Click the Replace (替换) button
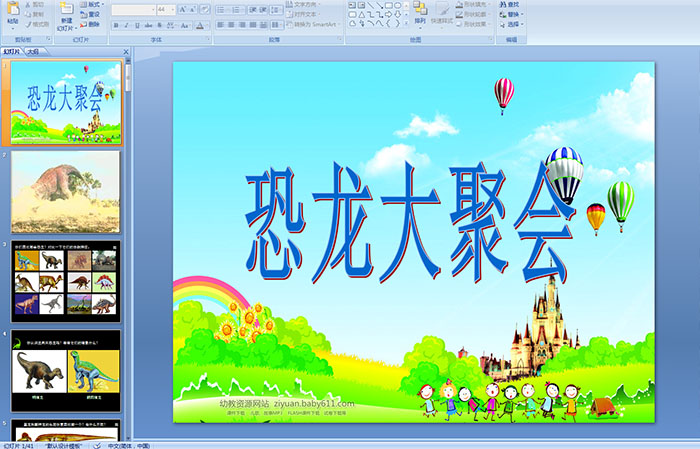The height and width of the screenshot is (449, 700). (x=512, y=14)
